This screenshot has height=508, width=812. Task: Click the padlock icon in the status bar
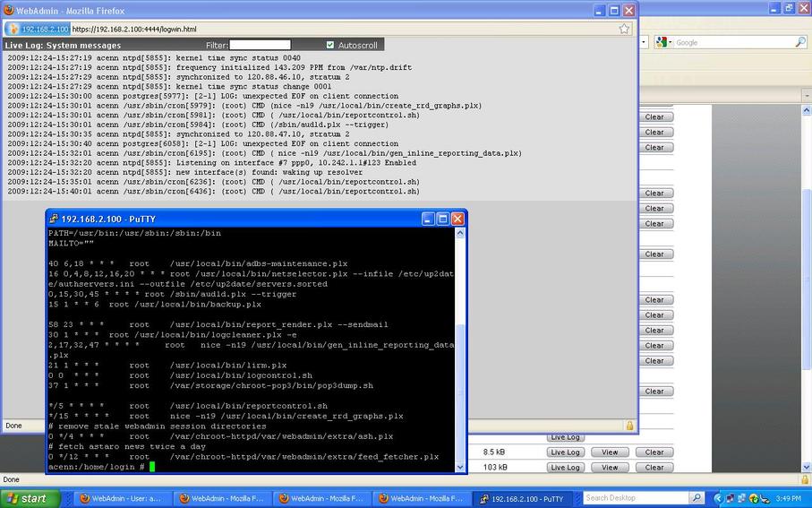coord(629,426)
